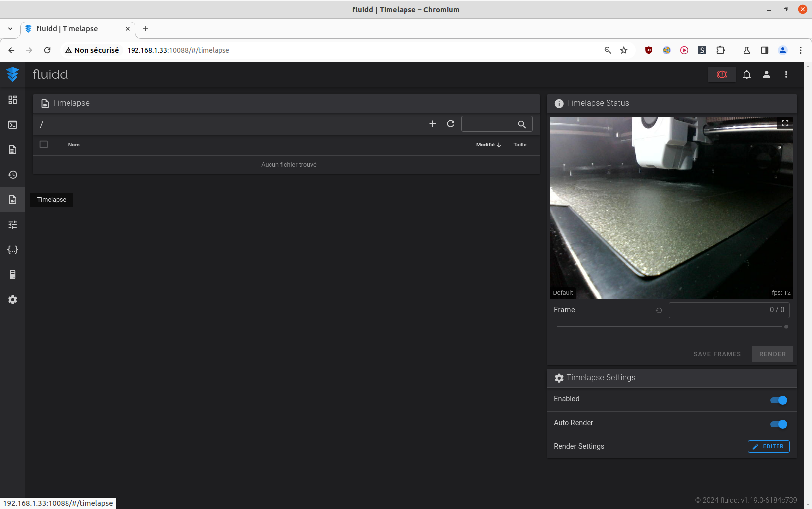Toggle the select-all files checkbox

click(44, 145)
